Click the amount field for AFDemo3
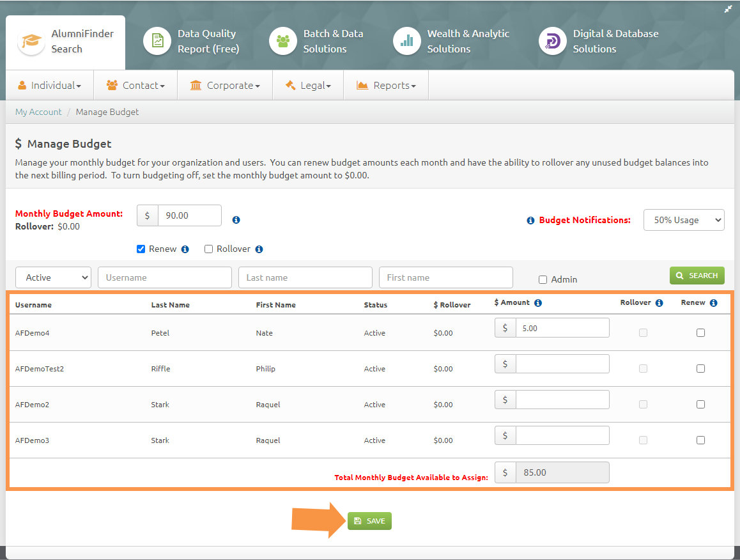740x560 pixels. pyautogui.click(x=562, y=435)
